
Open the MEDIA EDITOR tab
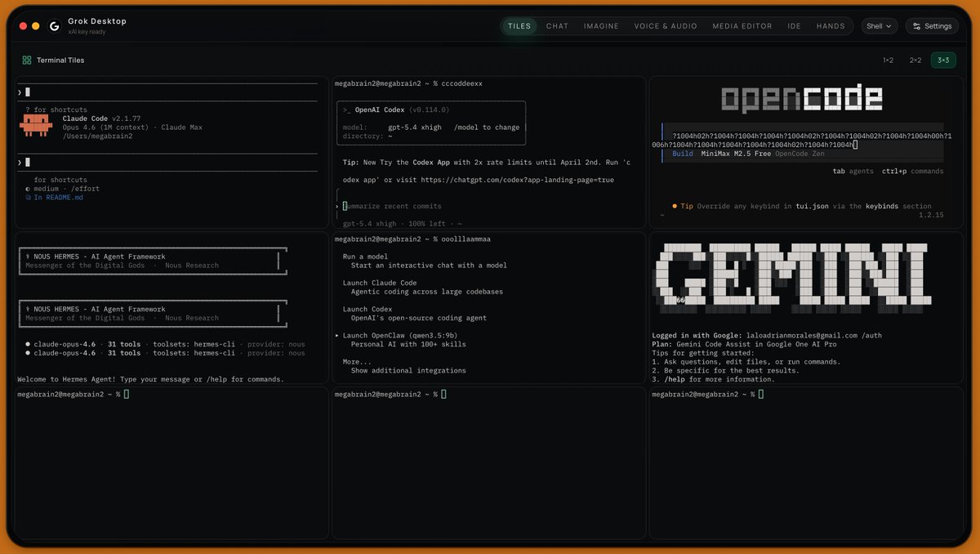(742, 26)
